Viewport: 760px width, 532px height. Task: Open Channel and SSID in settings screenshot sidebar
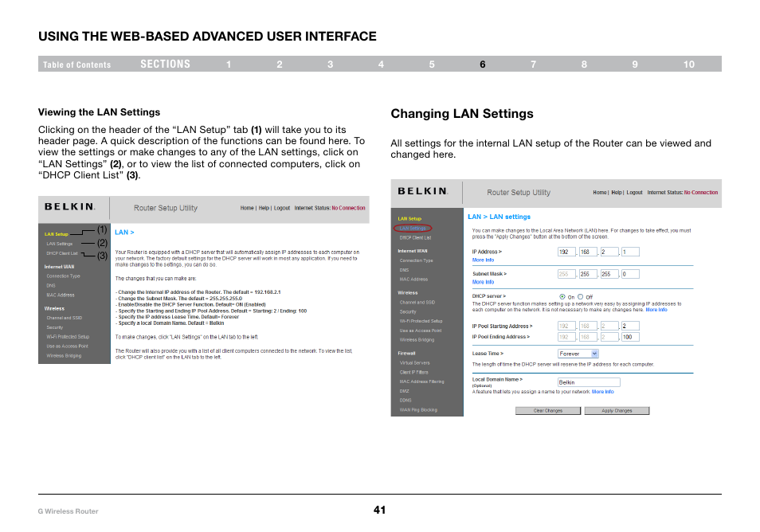[x=417, y=303]
